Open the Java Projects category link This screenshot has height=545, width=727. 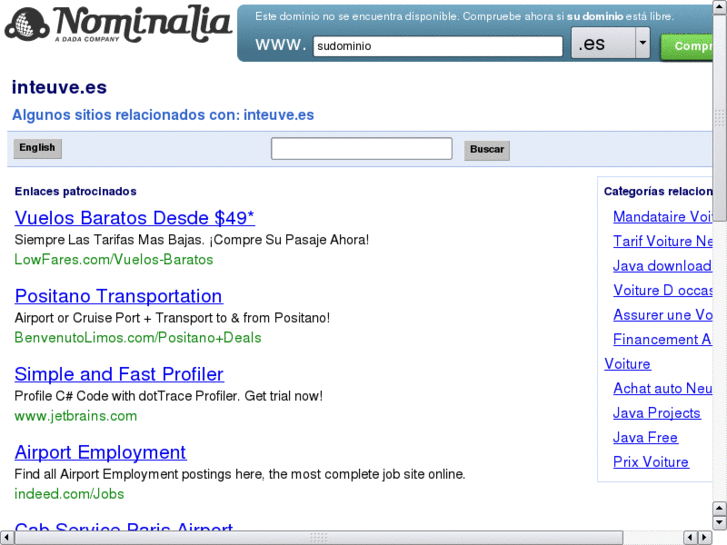point(657,413)
